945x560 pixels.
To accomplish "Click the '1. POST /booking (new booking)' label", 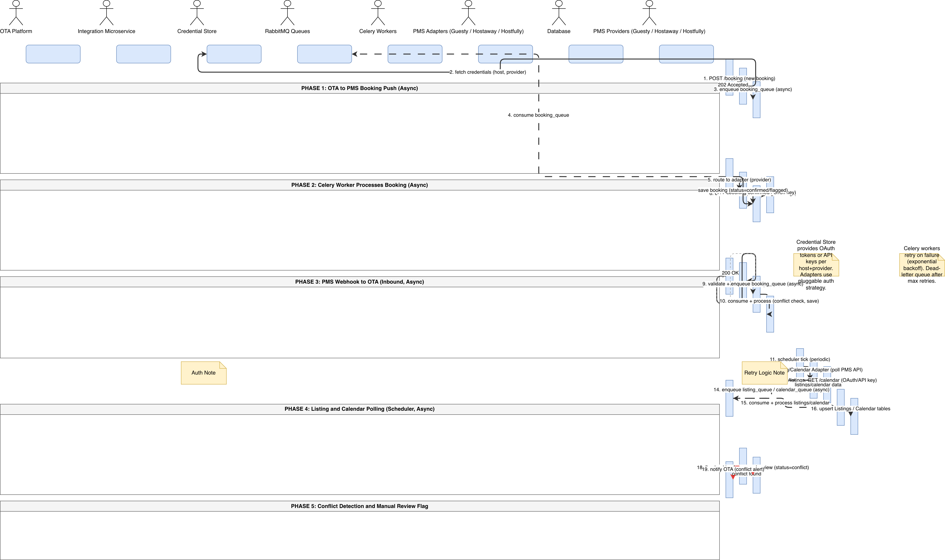I will click(x=739, y=78).
